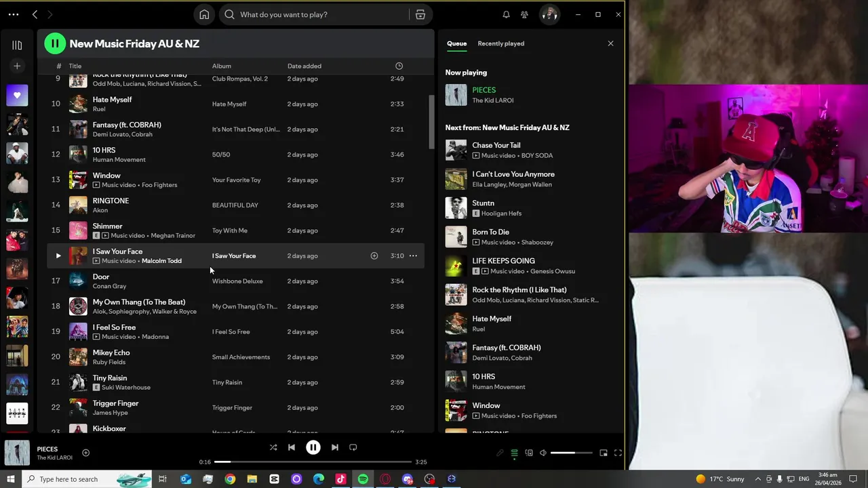Open Friend Activity icon

(524, 14)
